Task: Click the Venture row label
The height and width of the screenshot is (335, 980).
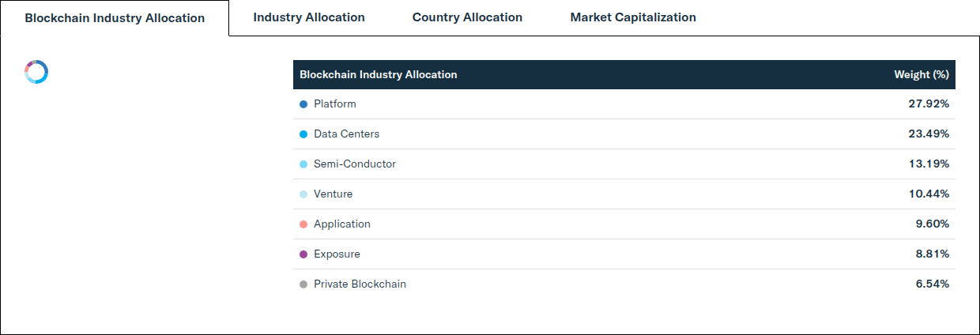Action: click(334, 194)
